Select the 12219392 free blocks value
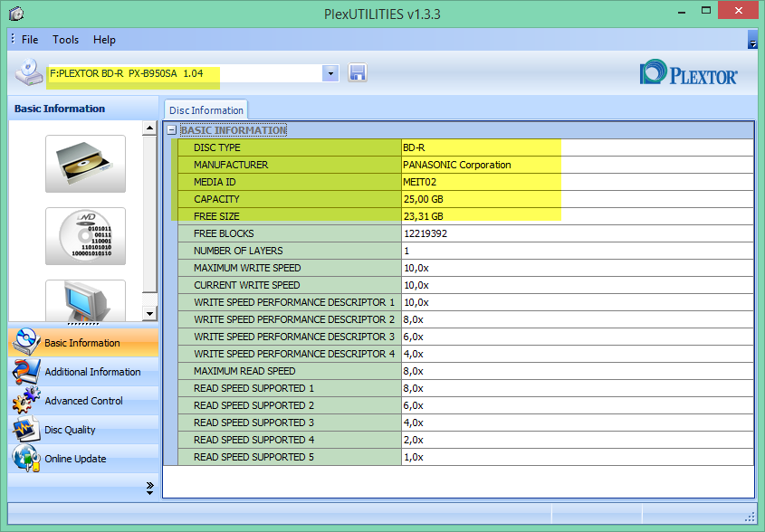This screenshot has width=765, height=532. [426, 233]
